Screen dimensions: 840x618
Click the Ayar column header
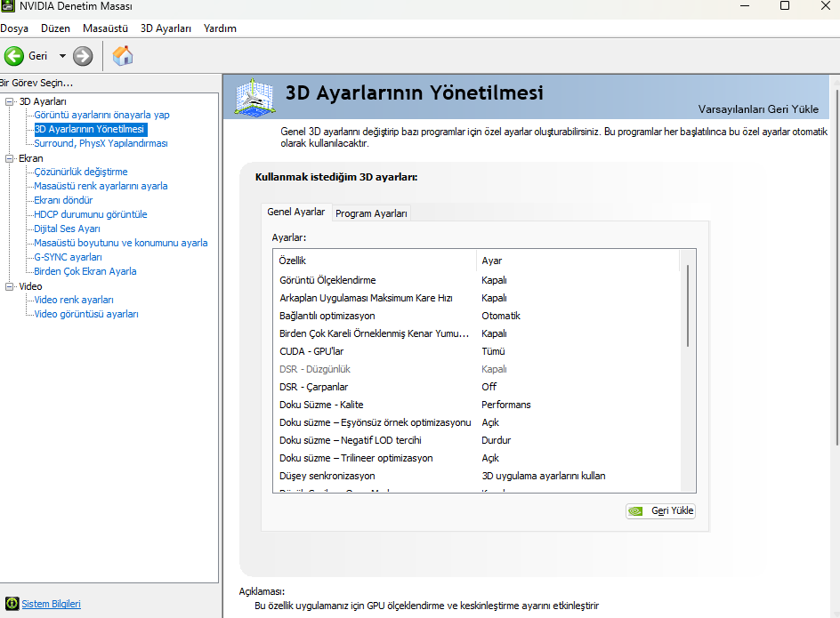pos(577,261)
